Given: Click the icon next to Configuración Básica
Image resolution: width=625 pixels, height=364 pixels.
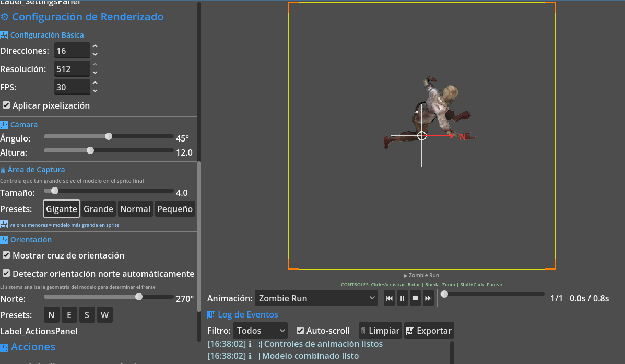Looking at the screenshot, I should pyautogui.click(x=4, y=35).
